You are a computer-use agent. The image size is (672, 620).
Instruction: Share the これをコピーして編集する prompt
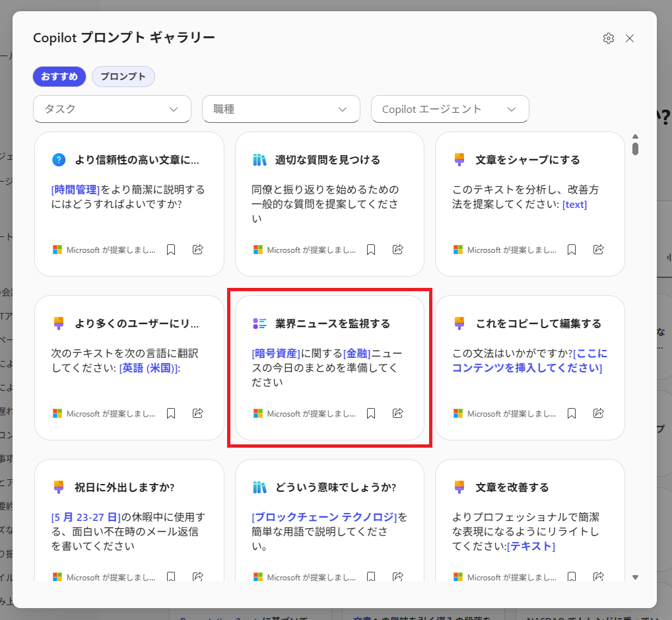click(598, 413)
